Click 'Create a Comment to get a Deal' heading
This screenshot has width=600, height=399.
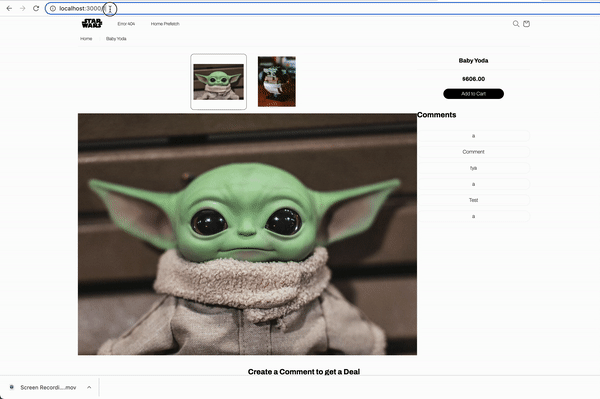[304, 371]
